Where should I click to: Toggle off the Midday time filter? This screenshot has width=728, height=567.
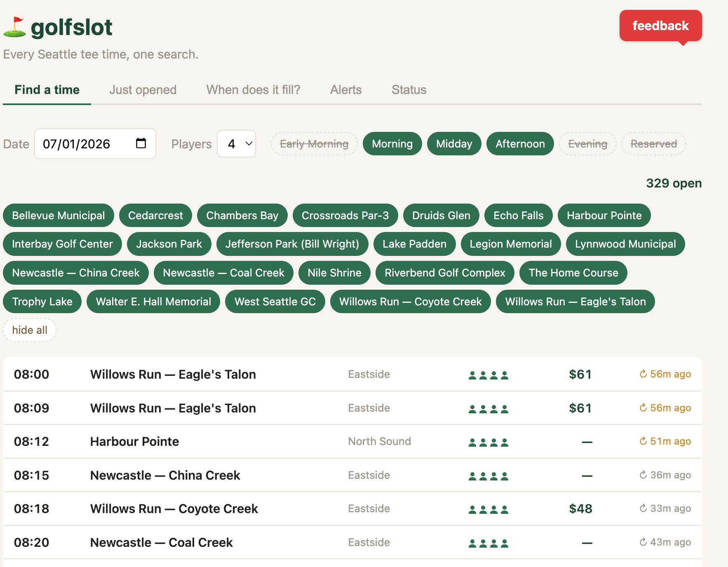point(454,144)
